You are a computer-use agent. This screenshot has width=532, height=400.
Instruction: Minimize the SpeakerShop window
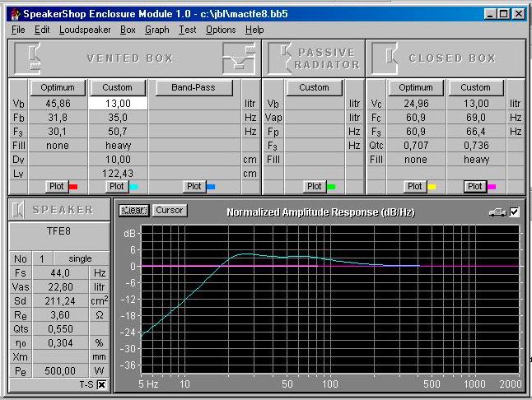[x=490, y=14]
